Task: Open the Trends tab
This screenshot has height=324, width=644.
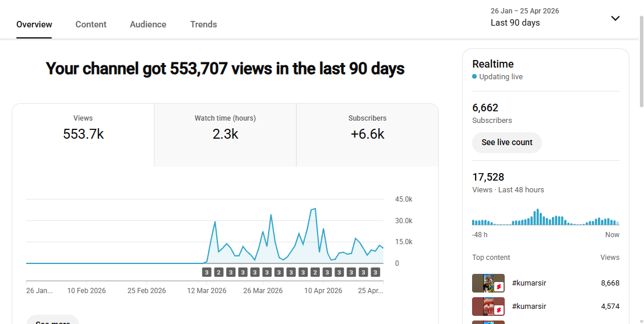Action: click(x=203, y=24)
